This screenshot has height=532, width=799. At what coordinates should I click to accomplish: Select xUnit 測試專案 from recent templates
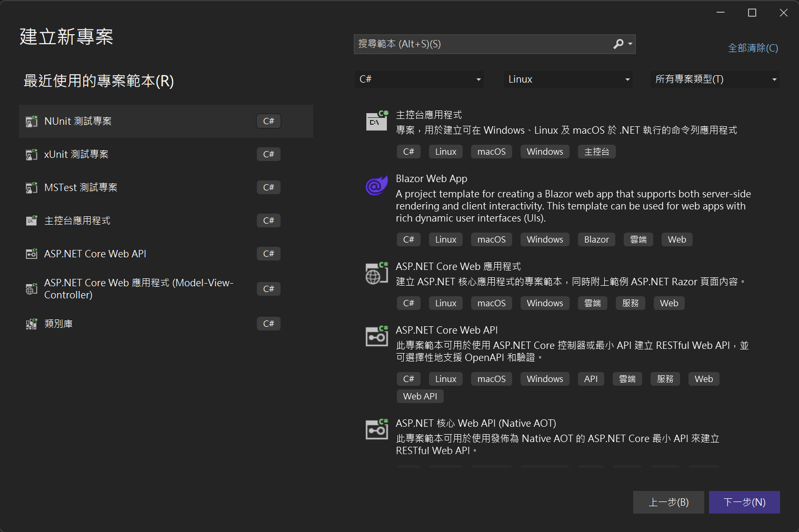(166, 155)
